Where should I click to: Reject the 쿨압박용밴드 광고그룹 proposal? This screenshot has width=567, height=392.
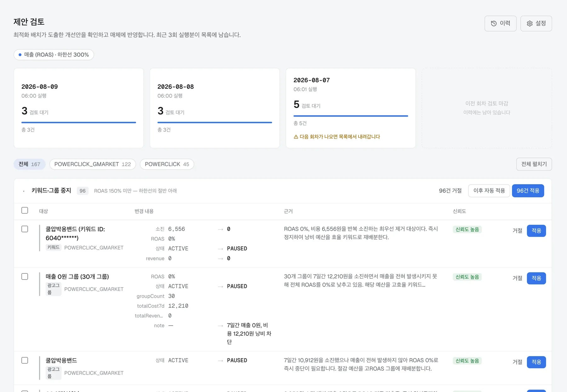click(517, 362)
